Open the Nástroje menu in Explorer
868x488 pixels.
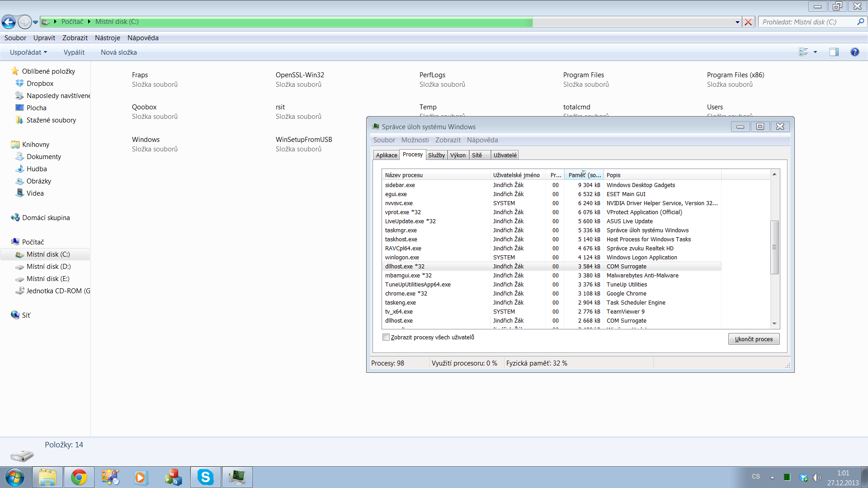(108, 38)
